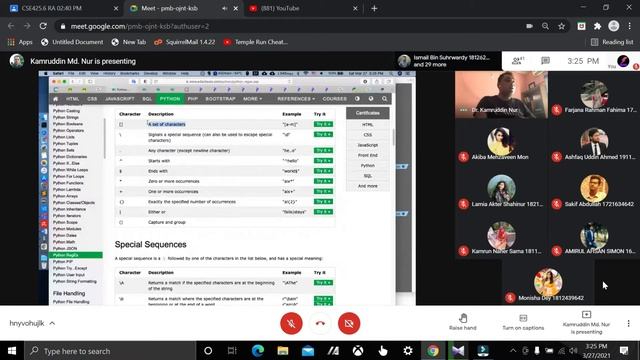Open the browser zoom indicator icon
The width and height of the screenshot is (640, 360).
(545, 26)
